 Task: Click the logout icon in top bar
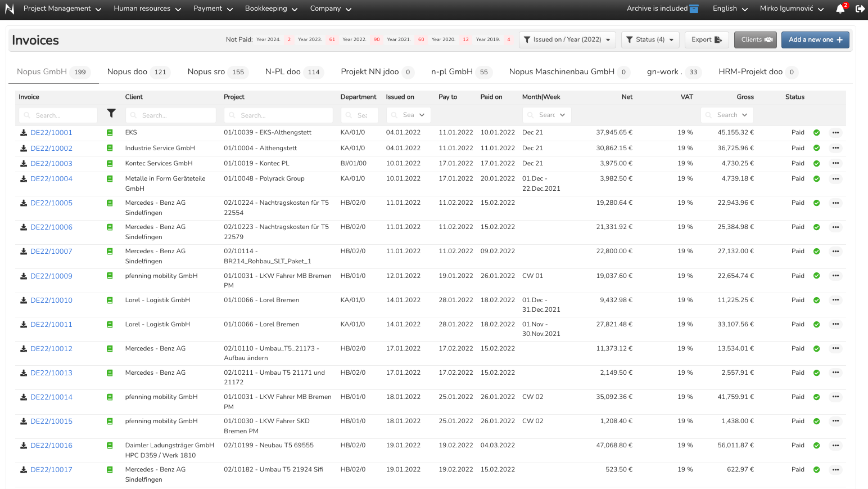860,9
